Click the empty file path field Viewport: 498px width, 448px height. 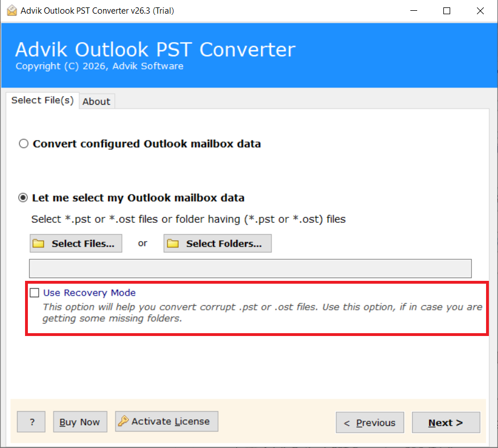[x=250, y=268]
